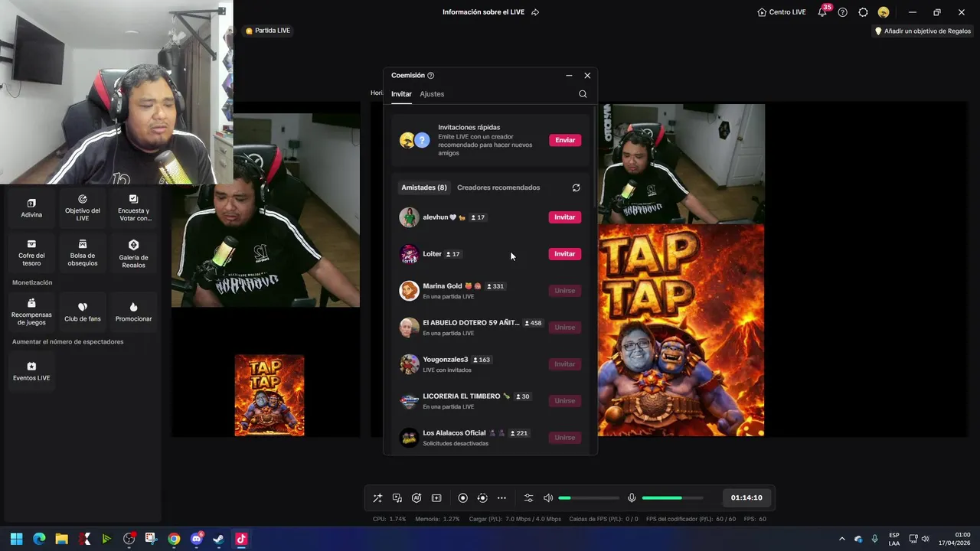Click the record button in bottom toolbar

pos(462,498)
